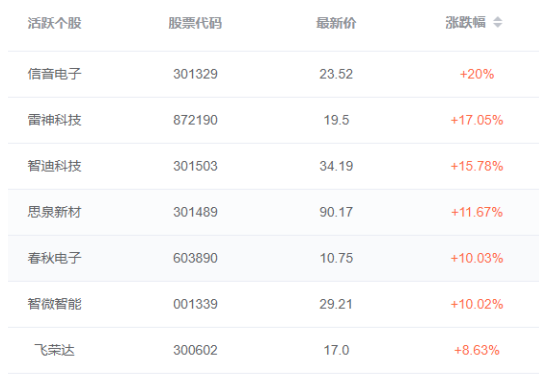This screenshot has width=539, height=379.
Task: Select stock code 603890
Action: (x=195, y=258)
